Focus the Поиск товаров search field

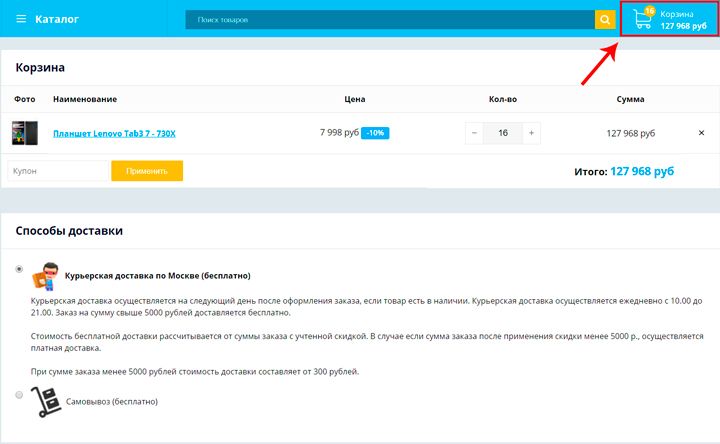pyautogui.click(x=390, y=20)
